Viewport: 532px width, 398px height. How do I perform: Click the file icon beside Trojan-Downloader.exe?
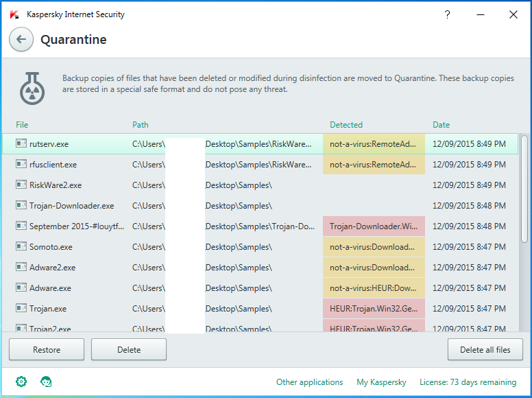(21, 205)
